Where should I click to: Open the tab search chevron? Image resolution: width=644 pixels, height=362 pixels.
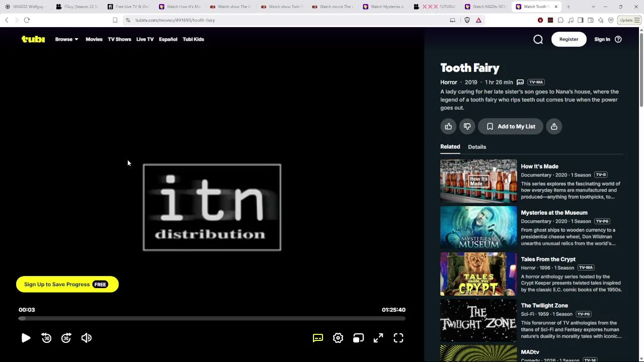point(593,7)
